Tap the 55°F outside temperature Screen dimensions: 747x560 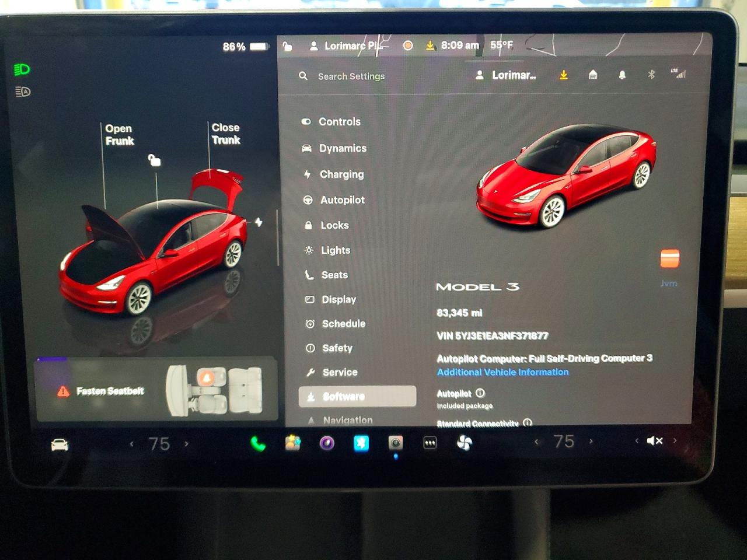click(x=501, y=45)
